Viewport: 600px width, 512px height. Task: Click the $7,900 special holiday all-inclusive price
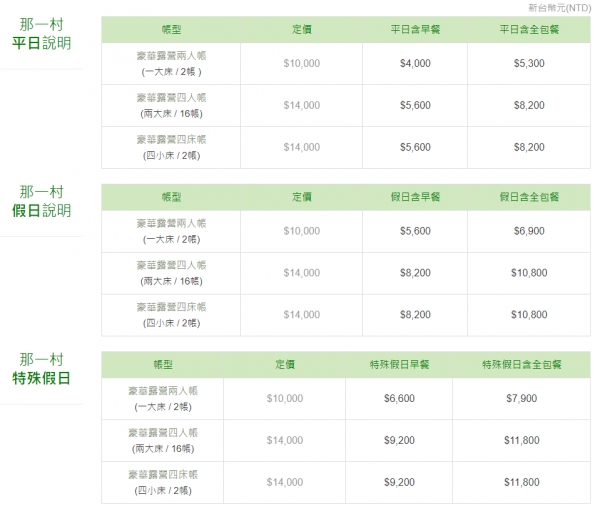coord(521,398)
